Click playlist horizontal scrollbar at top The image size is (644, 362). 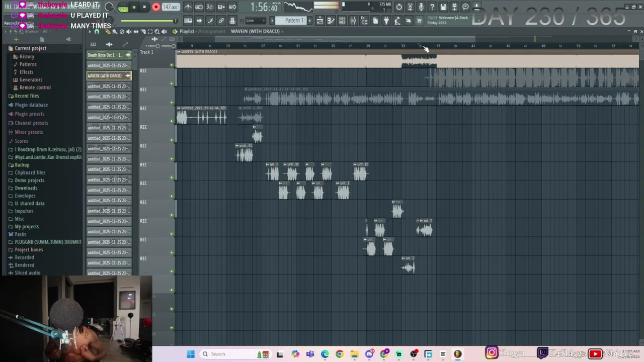coord(345,39)
